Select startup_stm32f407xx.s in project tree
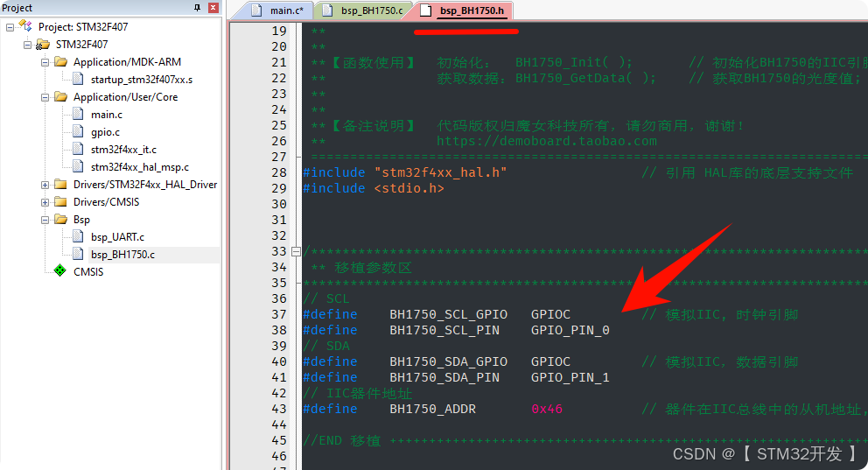The image size is (868, 470). (x=142, y=80)
